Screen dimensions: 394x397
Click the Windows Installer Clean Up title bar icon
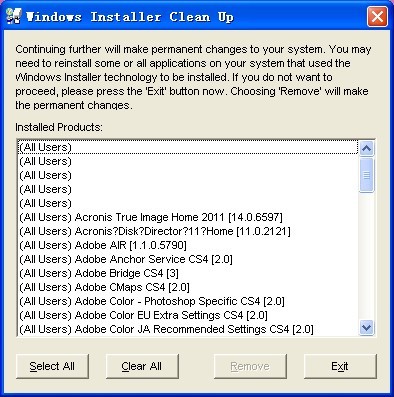click(x=14, y=16)
